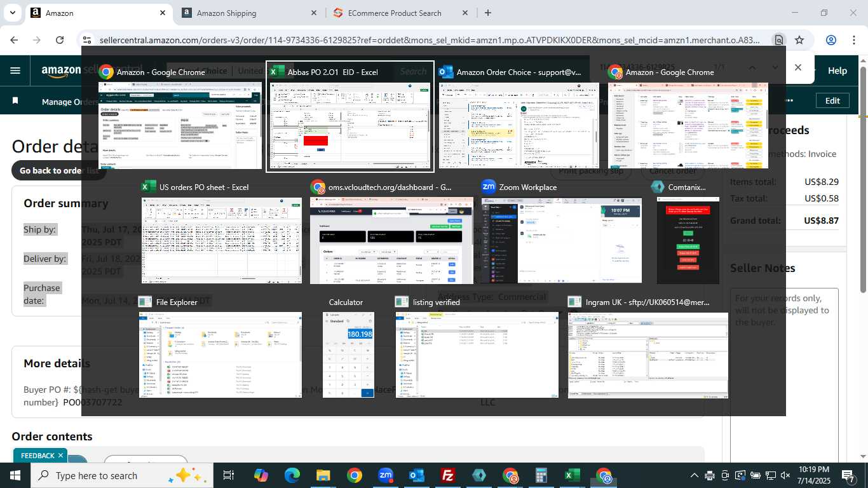Open Microsoft Edge from the taskbar

click(x=292, y=475)
